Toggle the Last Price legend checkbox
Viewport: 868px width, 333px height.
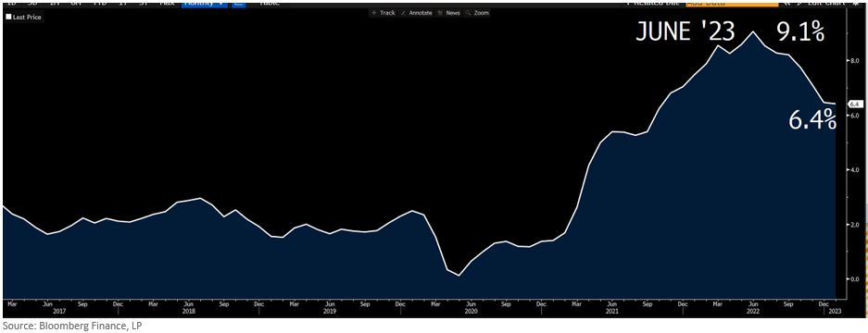coord(8,18)
